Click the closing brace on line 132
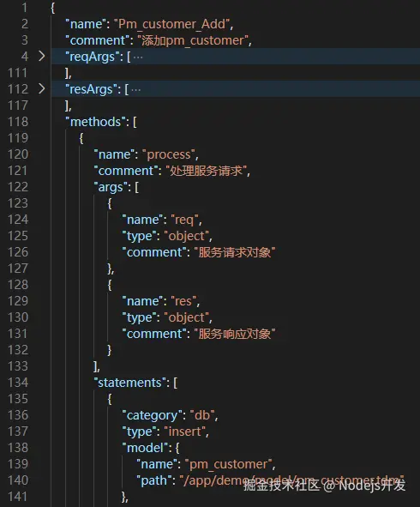Screen dimensions: 420x507 (110, 350)
